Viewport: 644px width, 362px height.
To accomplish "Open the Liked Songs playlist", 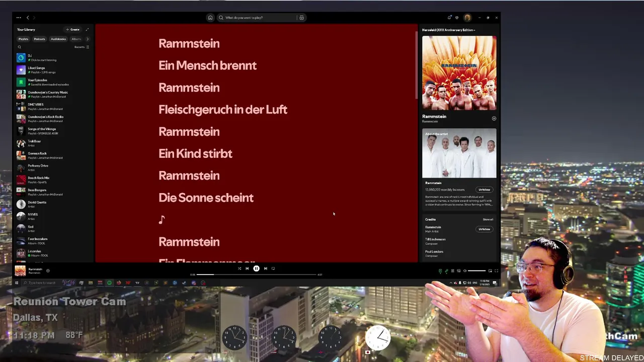I will [54, 70].
